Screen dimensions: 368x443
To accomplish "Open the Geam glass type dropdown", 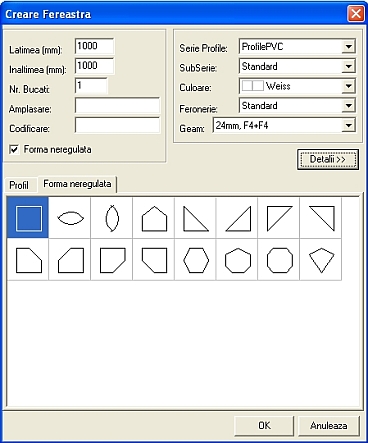I will pos(348,125).
